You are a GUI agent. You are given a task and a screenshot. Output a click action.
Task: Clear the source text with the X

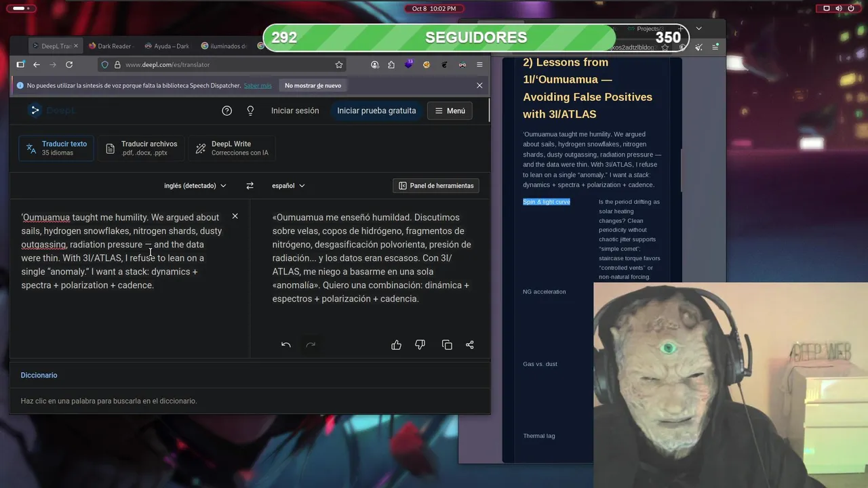pos(235,216)
